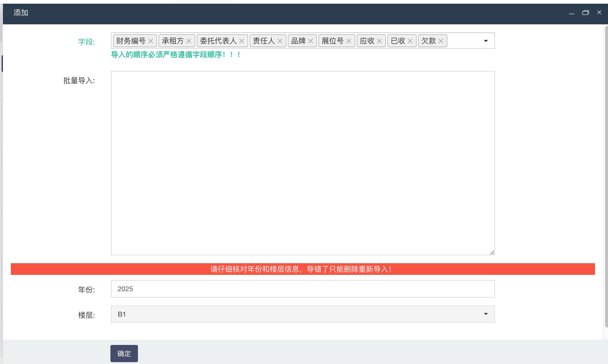
Task: Grab the textarea resize handle corner
Action: (492, 253)
